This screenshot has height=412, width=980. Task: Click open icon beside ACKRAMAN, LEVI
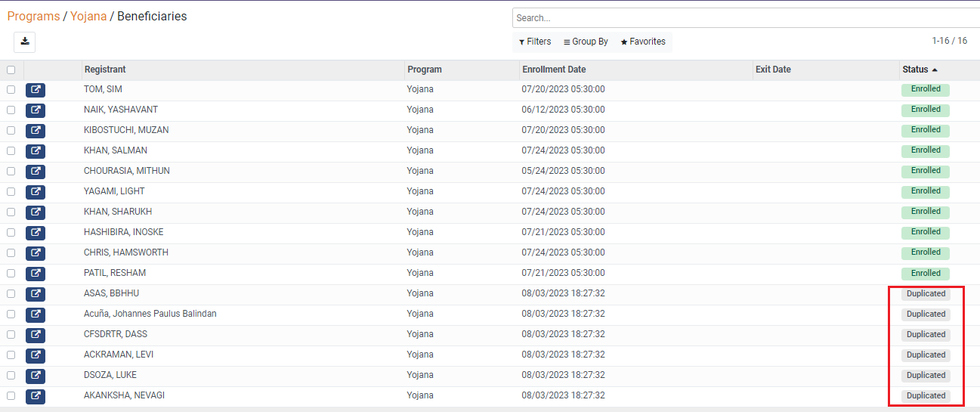[36, 355]
